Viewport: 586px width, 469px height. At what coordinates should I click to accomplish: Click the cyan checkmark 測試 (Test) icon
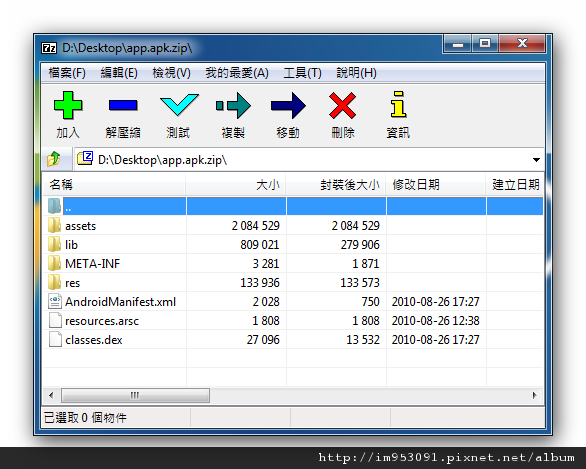coord(179,105)
